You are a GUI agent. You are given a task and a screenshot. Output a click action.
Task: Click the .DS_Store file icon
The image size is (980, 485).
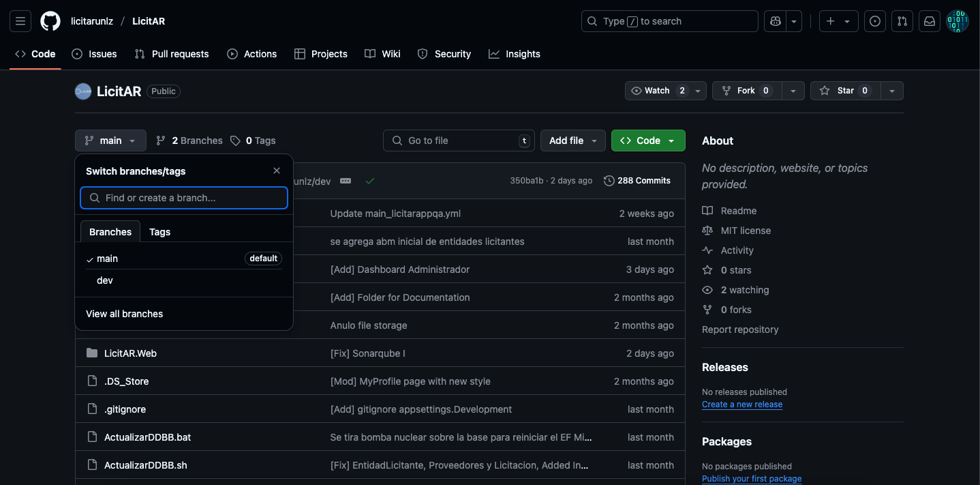[x=92, y=381]
